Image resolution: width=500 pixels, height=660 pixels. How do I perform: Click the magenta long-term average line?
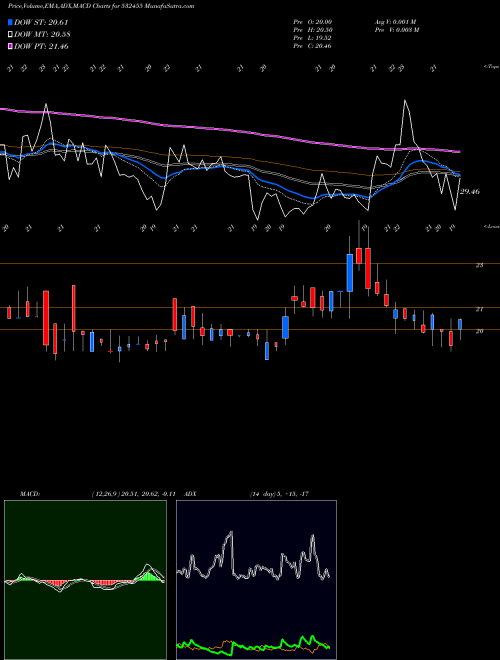coord(229,129)
